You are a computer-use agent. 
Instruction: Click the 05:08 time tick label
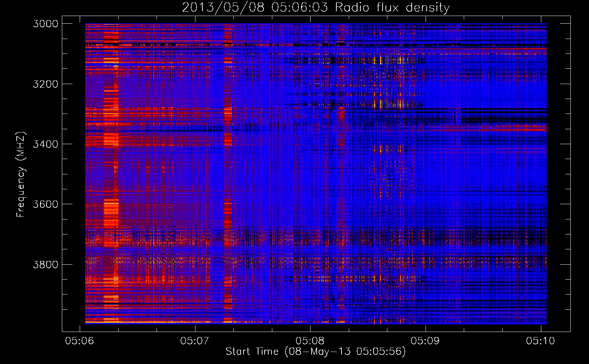(310, 341)
